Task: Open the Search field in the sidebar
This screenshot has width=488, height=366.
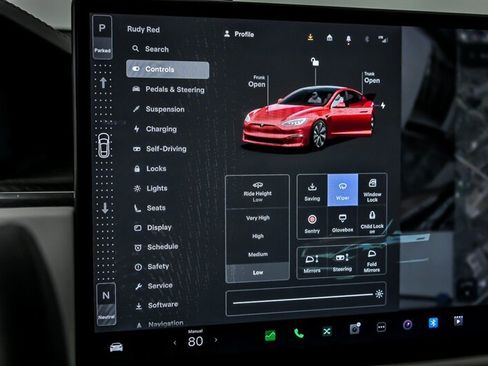Action: click(151, 49)
